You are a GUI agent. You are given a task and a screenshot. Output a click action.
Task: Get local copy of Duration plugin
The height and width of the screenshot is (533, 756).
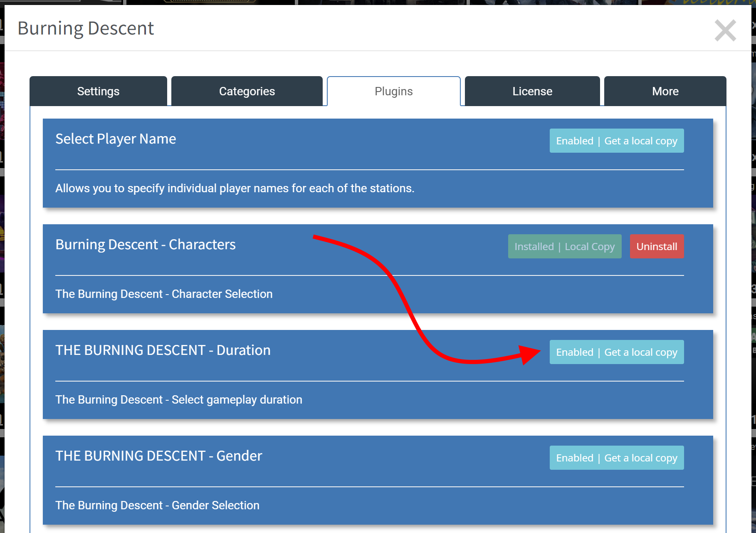pyautogui.click(x=617, y=352)
